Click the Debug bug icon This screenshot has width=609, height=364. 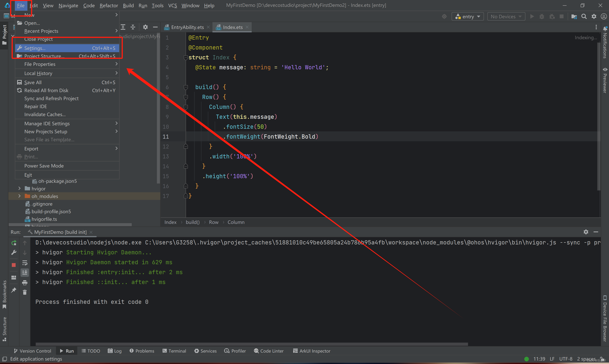(542, 16)
